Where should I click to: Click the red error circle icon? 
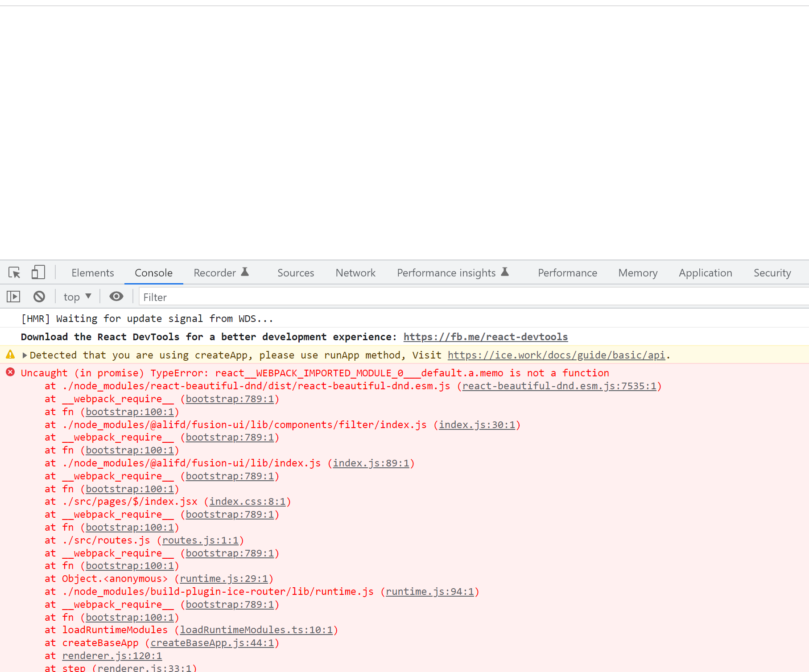[x=10, y=372]
